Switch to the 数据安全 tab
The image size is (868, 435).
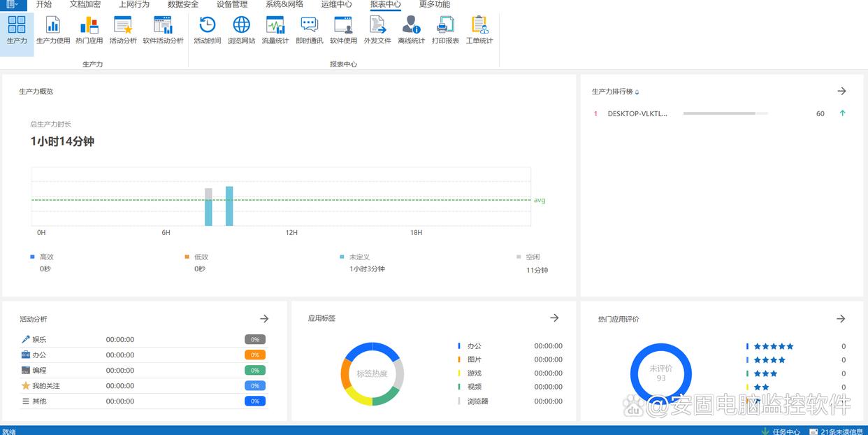(183, 4)
